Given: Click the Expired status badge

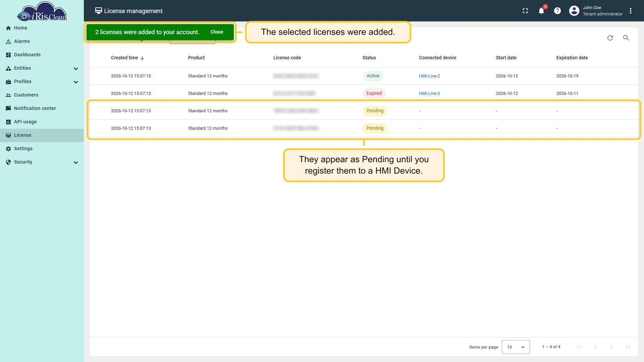Looking at the screenshot, I should [374, 94].
